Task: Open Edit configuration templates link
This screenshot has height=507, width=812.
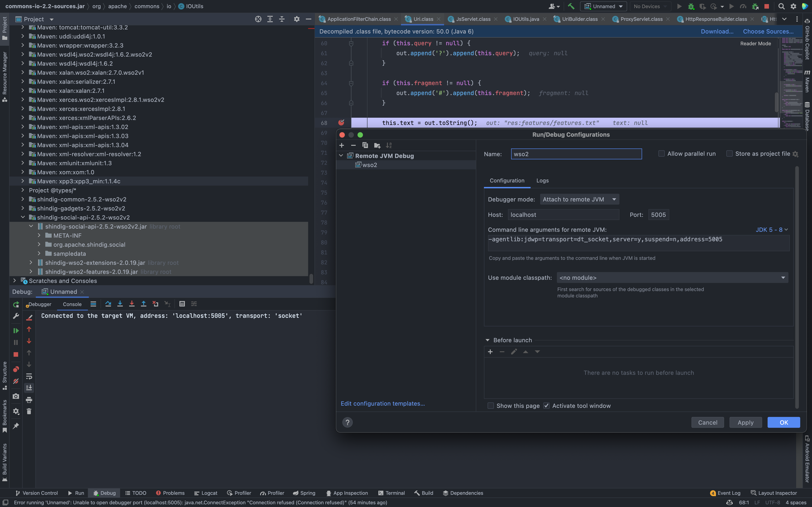Action: pos(382,403)
